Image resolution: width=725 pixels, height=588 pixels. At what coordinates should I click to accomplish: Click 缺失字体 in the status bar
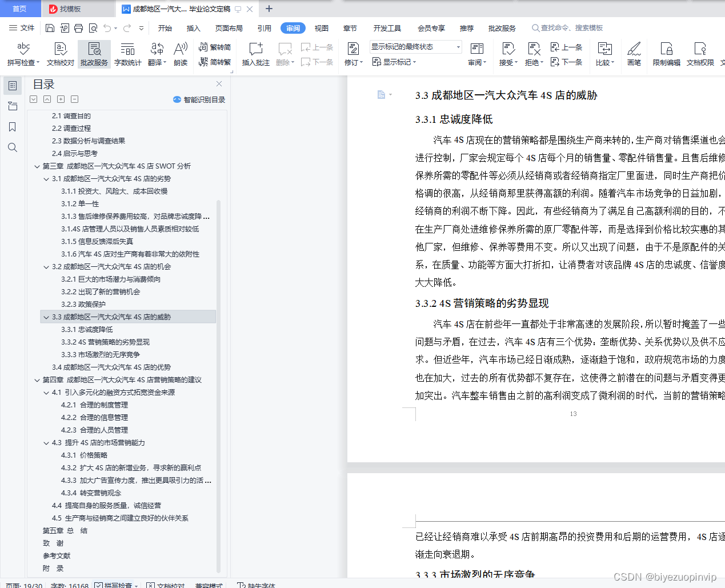(x=257, y=585)
